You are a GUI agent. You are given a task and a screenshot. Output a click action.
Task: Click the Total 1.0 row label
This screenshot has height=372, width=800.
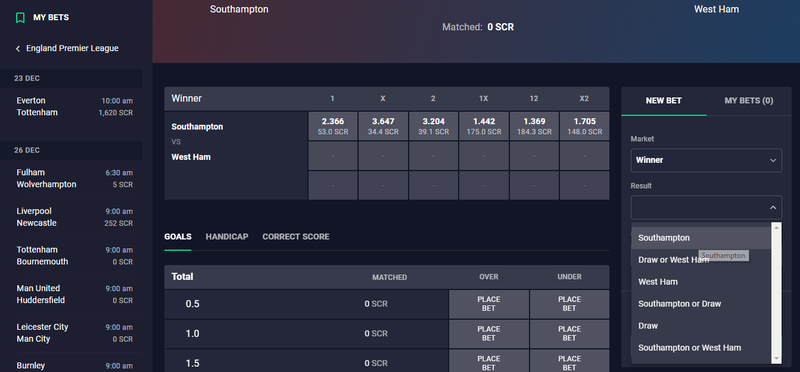point(192,334)
